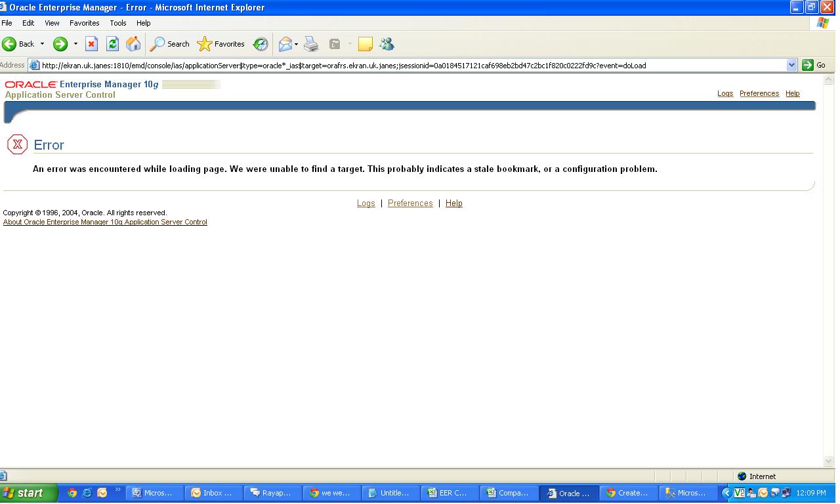Go to the Home page
This screenshot has width=840, height=504.
[133, 44]
